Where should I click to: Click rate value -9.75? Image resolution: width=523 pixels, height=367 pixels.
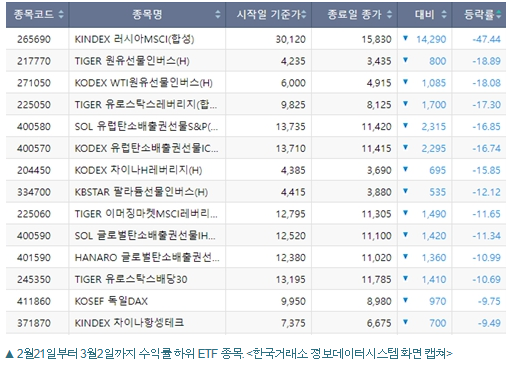pos(489,301)
